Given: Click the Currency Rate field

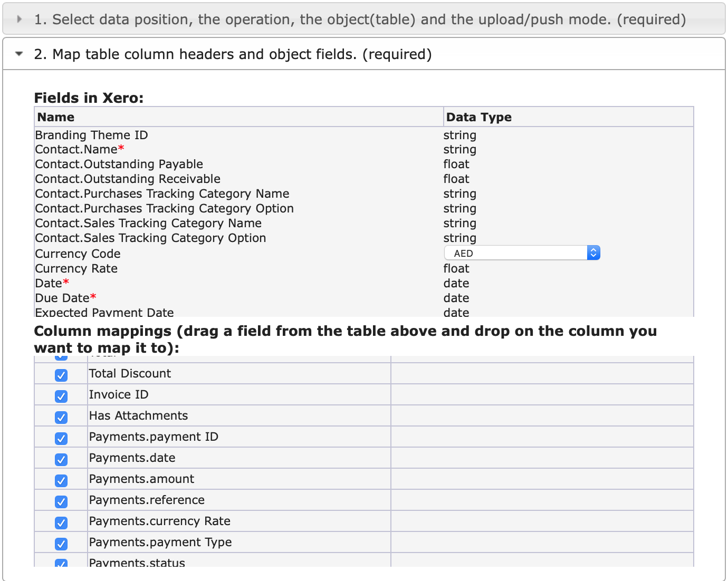Looking at the screenshot, I should tap(76, 269).
